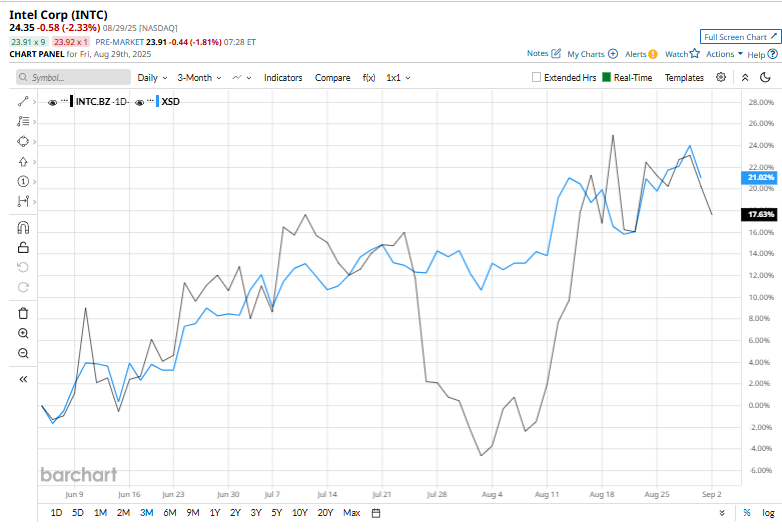
Task: Click the blue 21.02% axis label
Action: 759,177
